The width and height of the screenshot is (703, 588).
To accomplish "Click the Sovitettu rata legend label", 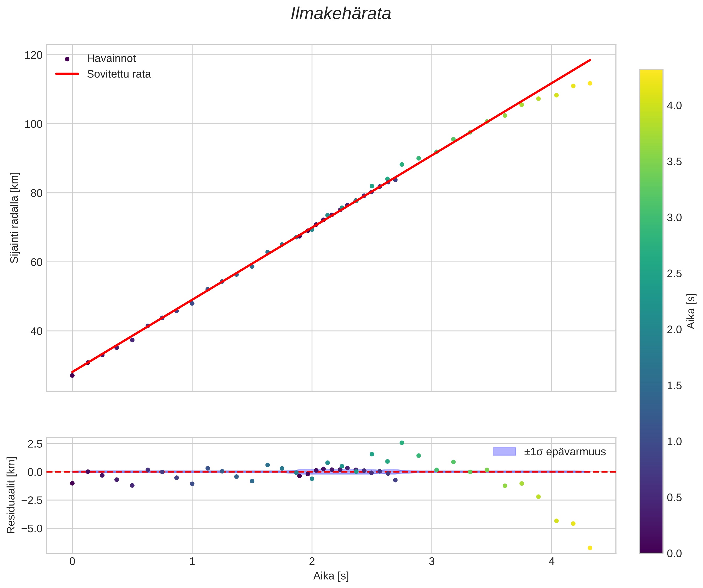I will (x=119, y=74).
